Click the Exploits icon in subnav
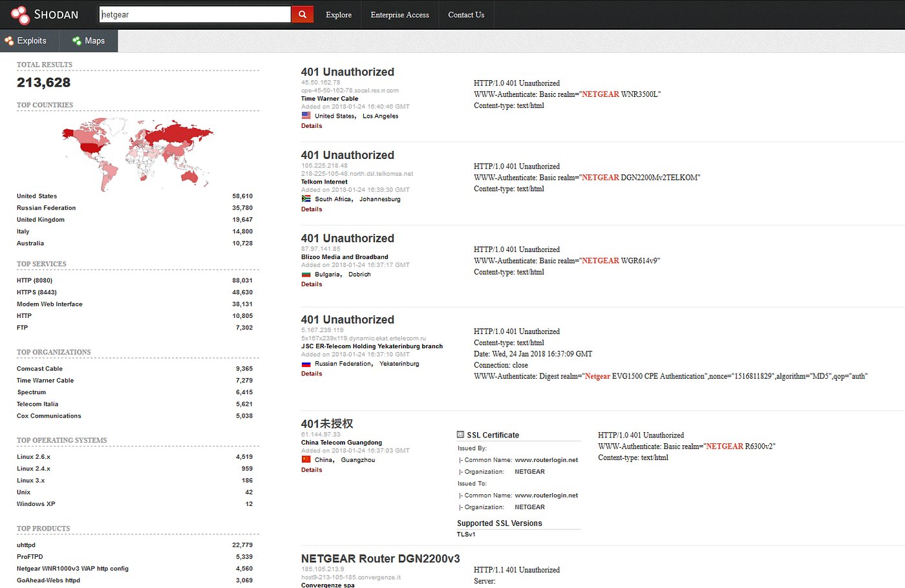Image resolution: width=905 pixels, height=588 pixels. (9, 41)
